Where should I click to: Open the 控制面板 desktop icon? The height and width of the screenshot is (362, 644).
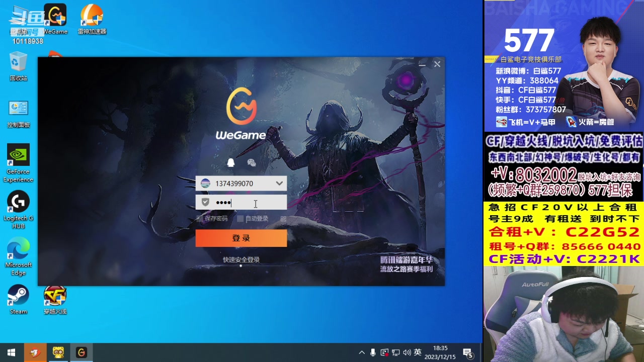point(19,114)
